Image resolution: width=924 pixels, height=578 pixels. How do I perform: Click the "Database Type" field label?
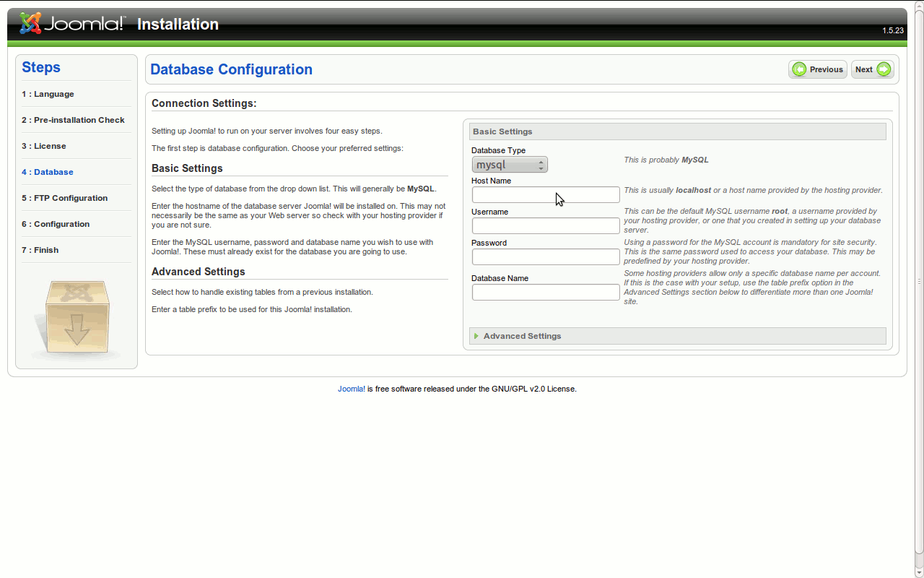pyautogui.click(x=499, y=150)
